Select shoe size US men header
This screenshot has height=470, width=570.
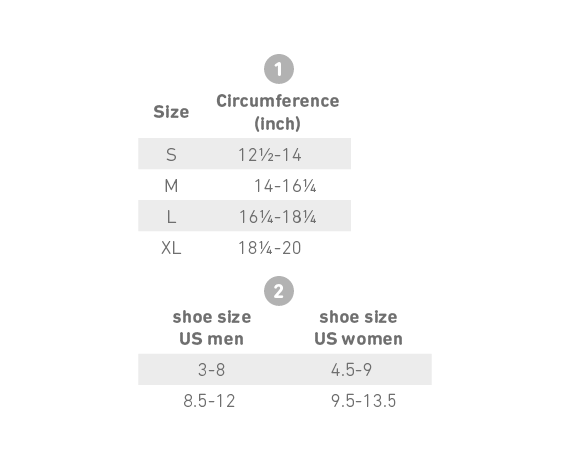pyautogui.click(x=212, y=328)
